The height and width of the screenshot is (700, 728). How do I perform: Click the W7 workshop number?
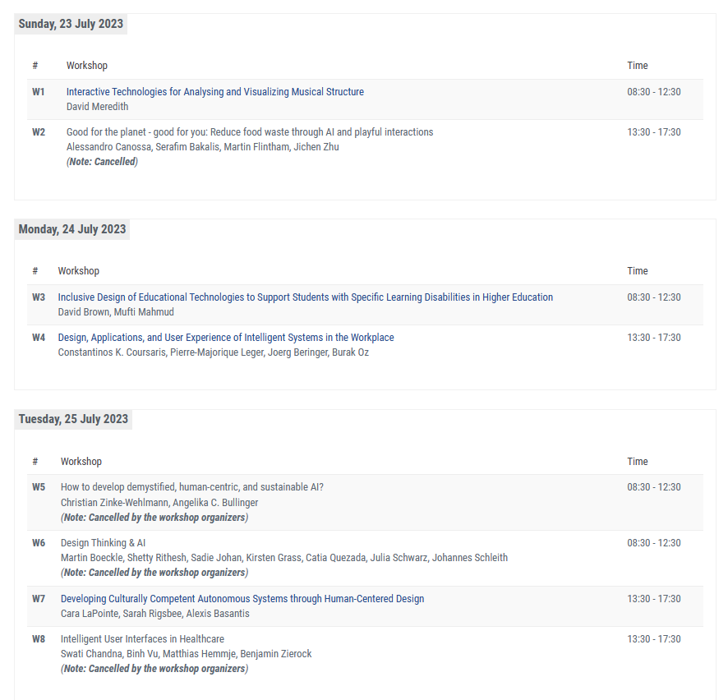(x=39, y=599)
